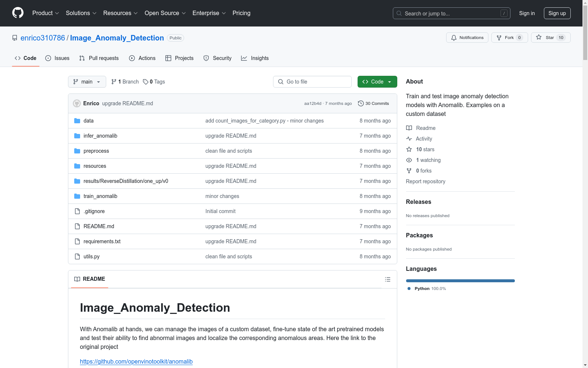Screen dimensions: 588x368
Task: Click the infer_anomalib folder icon
Action: [77, 136]
